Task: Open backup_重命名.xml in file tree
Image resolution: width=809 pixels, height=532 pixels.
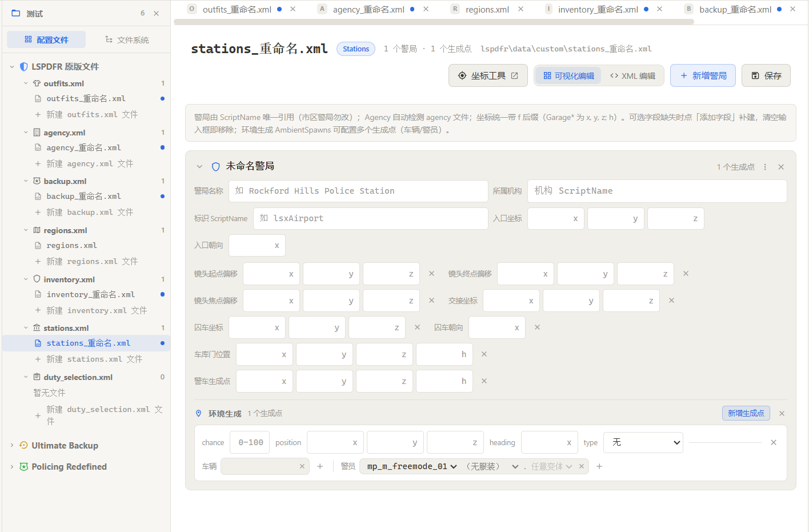Action: (x=86, y=196)
